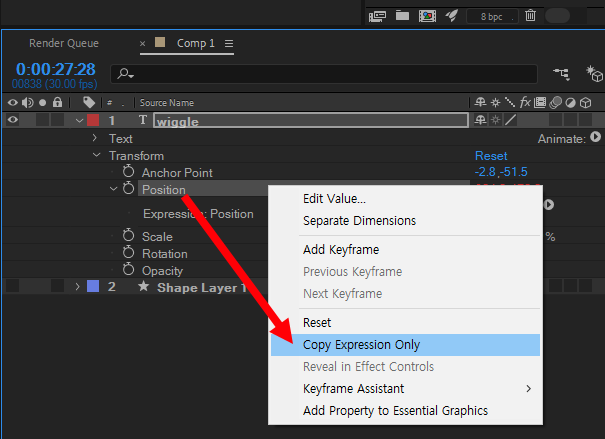Click the lock column header icon
Screen dimensions: 605x439
pyautogui.click(x=57, y=102)
